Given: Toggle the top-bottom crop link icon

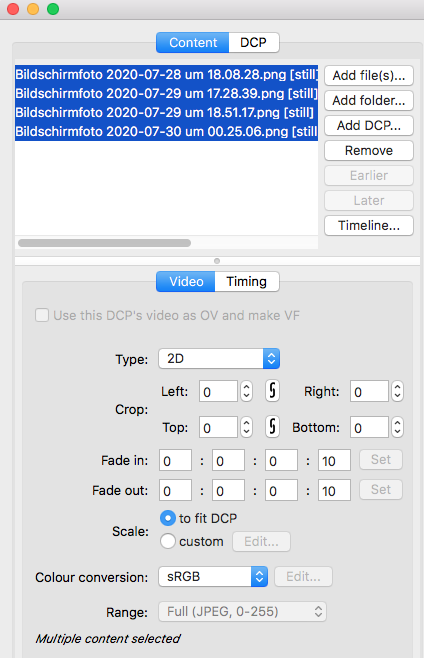Looking at the screenshot, I should pyautogui.click(x=272, y=427).
